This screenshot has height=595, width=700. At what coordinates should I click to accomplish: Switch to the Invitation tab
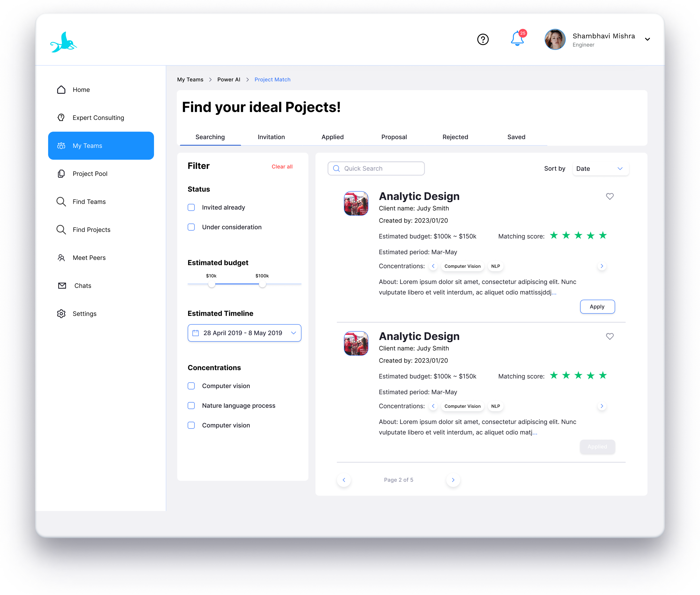(x=271, y=137)
